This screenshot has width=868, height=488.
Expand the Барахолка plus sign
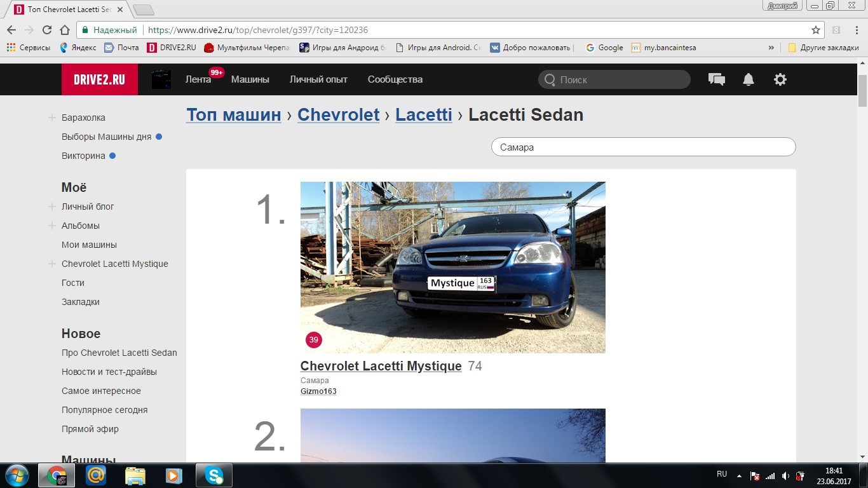coord(52,118)
